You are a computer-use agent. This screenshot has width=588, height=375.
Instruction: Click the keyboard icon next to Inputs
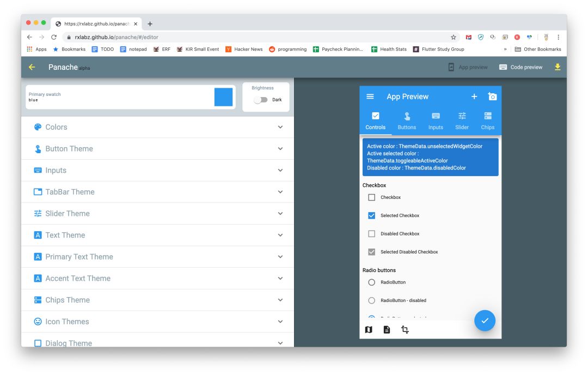point(38,170)
